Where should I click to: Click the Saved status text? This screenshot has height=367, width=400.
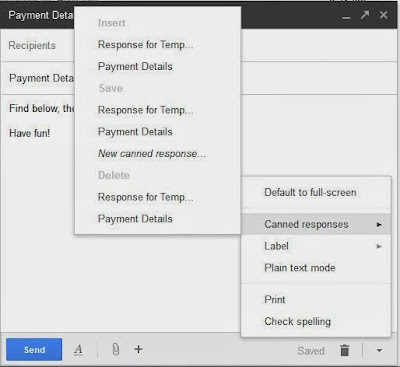click(311, 351)
